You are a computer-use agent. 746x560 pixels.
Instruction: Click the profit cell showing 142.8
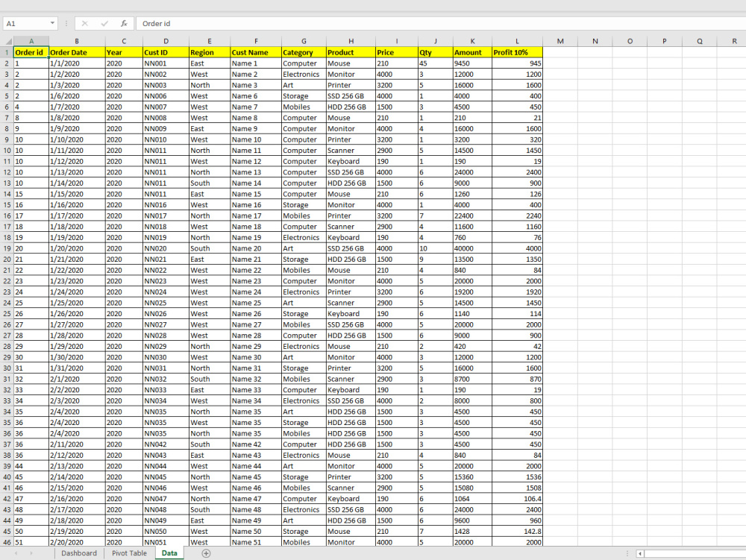pyautogui.click(x=517, y=532)
